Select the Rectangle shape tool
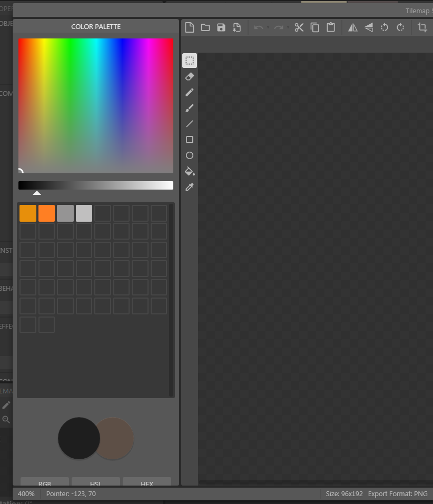Image resolution: width=433 pixels, height=504 pixels. point(190,140)
